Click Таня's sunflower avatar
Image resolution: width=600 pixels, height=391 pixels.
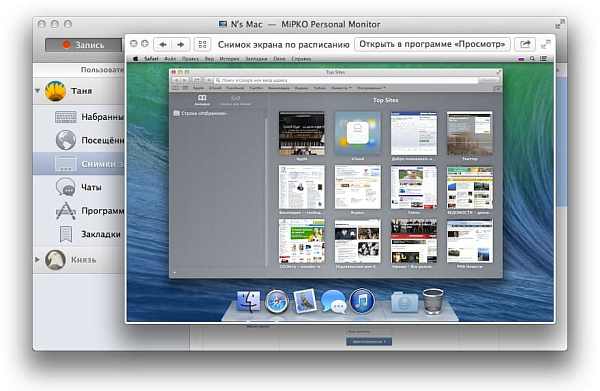coord(55,91)
